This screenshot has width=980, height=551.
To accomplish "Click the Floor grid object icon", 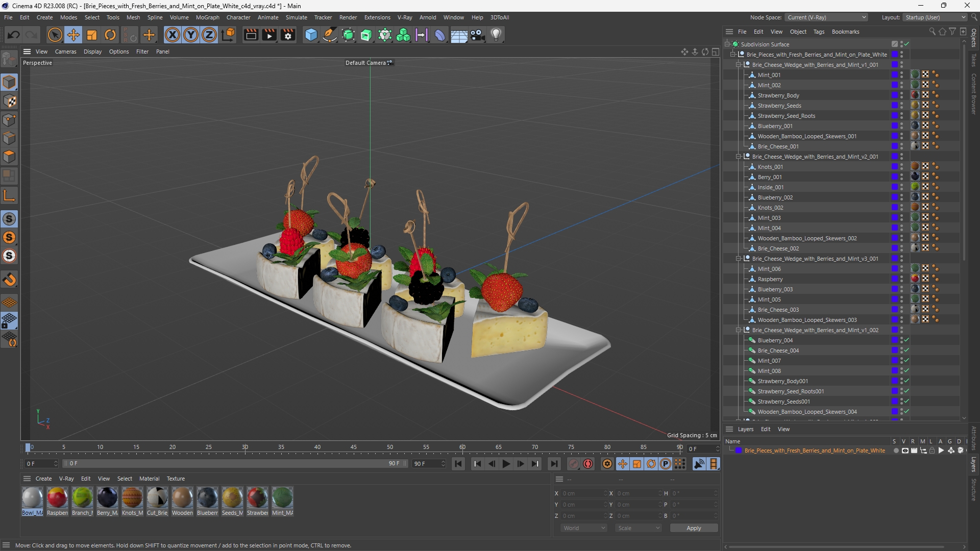I will point(459,35).
